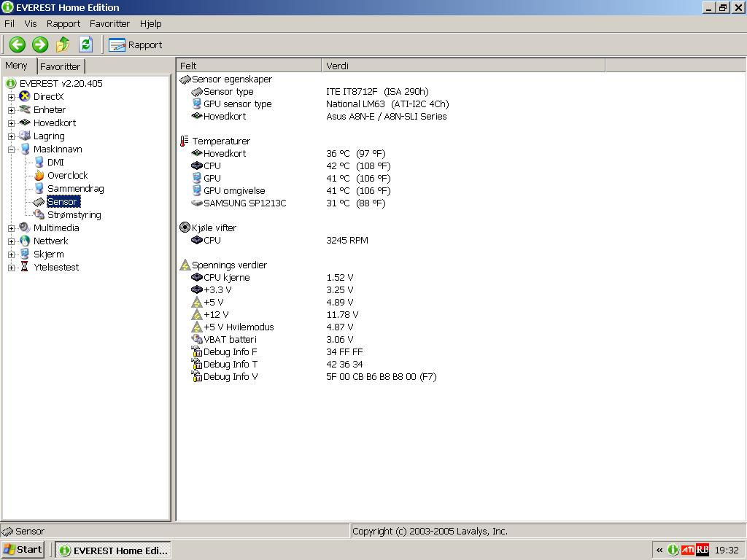Select Sammendrag in the tree
The image size is (747, 560).
(75, 189)
